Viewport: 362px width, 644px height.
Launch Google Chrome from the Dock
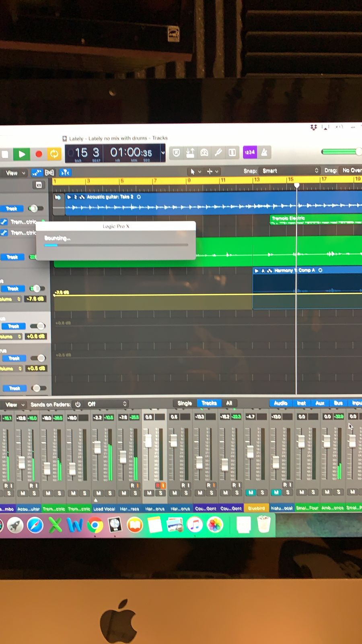click(x=95, y=525)
